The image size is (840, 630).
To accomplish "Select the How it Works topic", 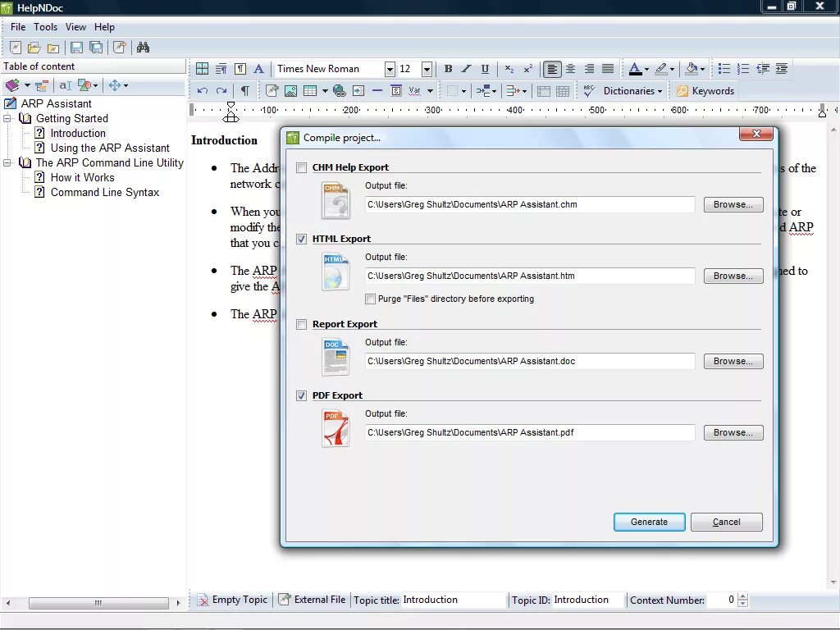I will pyautogui.click(x=83, y=177).
